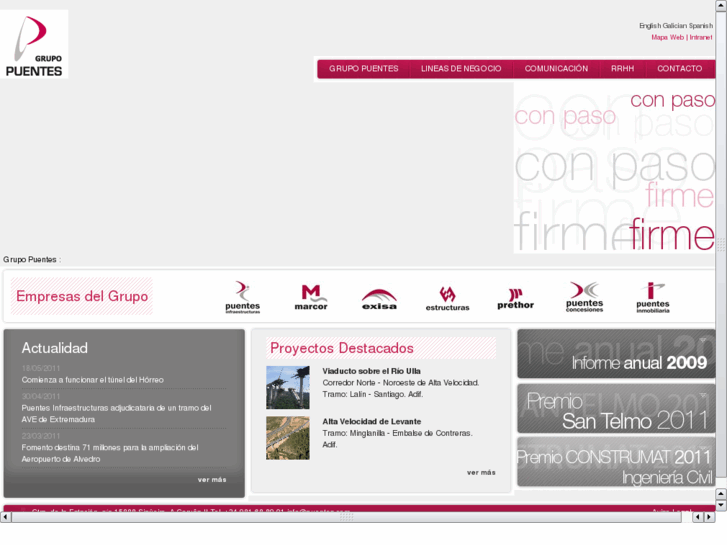Open the RRHH menu
The width and height of the screenshot is (727, 545).
(x=622, y=69)
